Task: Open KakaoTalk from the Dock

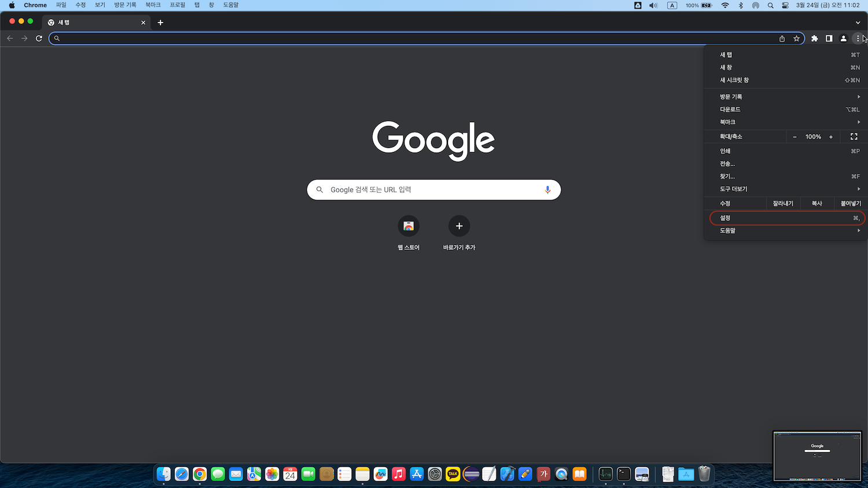Action: 453,474
